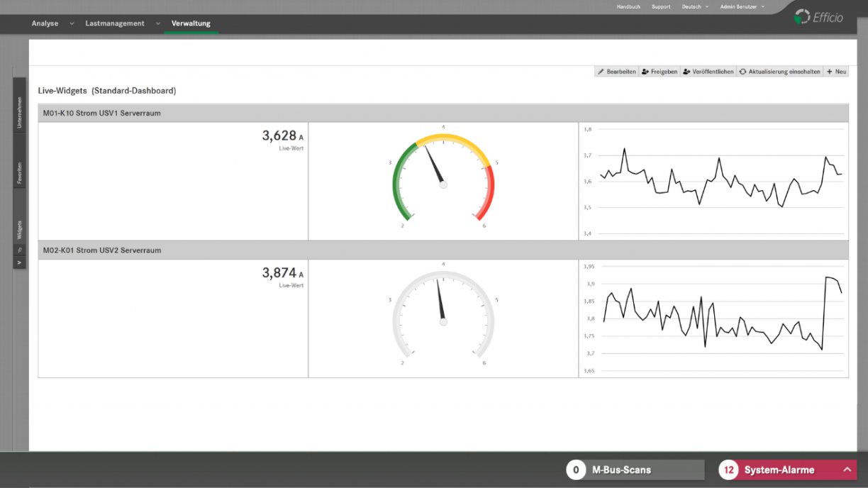Click the Neu button to add a widget
The image size is (868, 488).
click(x=836, y=72)
